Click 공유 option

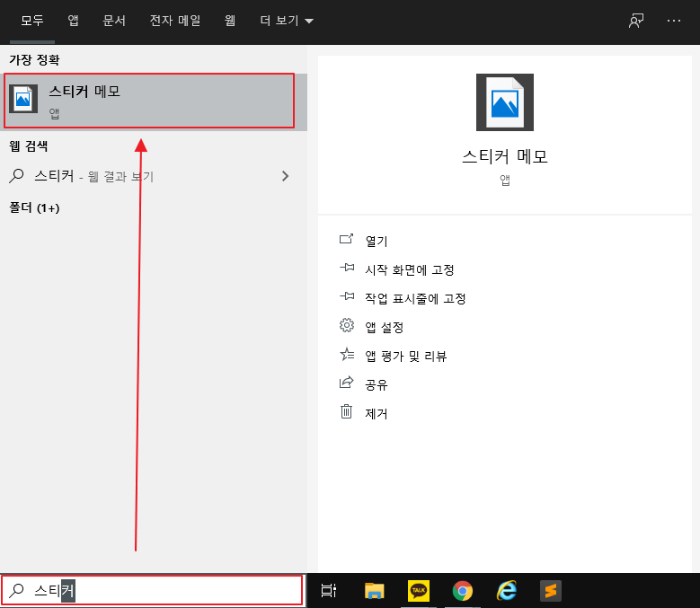point(377,385)
